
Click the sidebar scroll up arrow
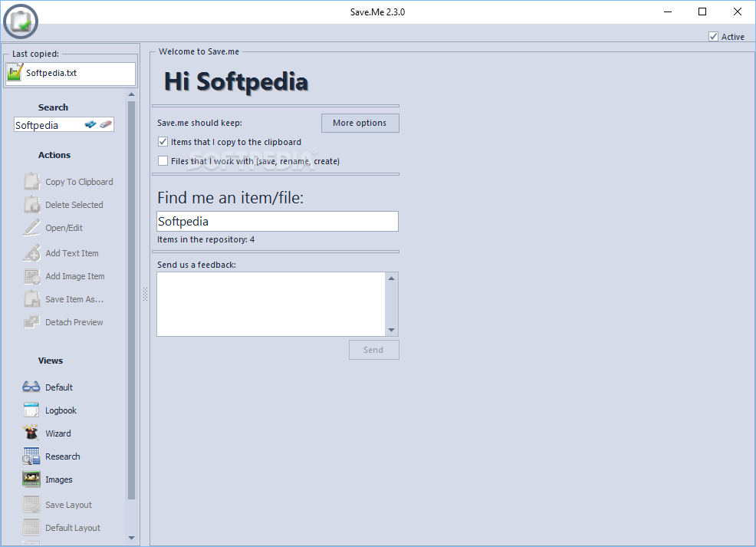(x=132, y=94)
